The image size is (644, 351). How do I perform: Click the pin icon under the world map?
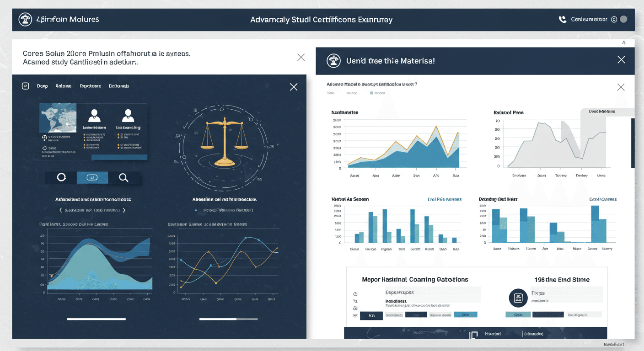click(x=44, y=138)
